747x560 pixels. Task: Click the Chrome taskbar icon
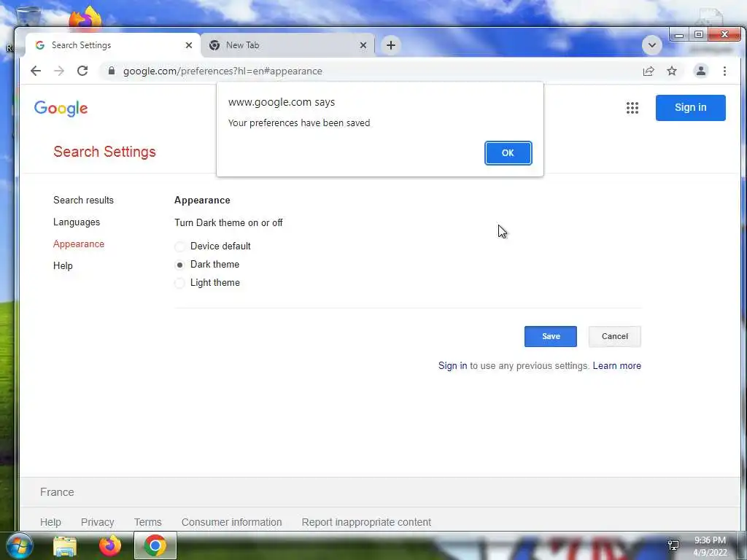(155, 545)
